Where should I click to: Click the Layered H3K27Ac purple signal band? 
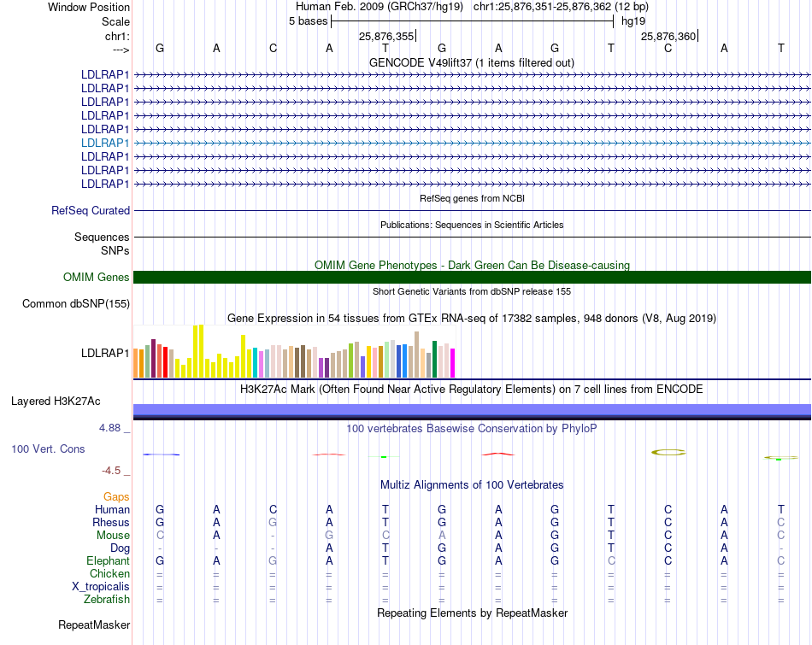[472, 411]
